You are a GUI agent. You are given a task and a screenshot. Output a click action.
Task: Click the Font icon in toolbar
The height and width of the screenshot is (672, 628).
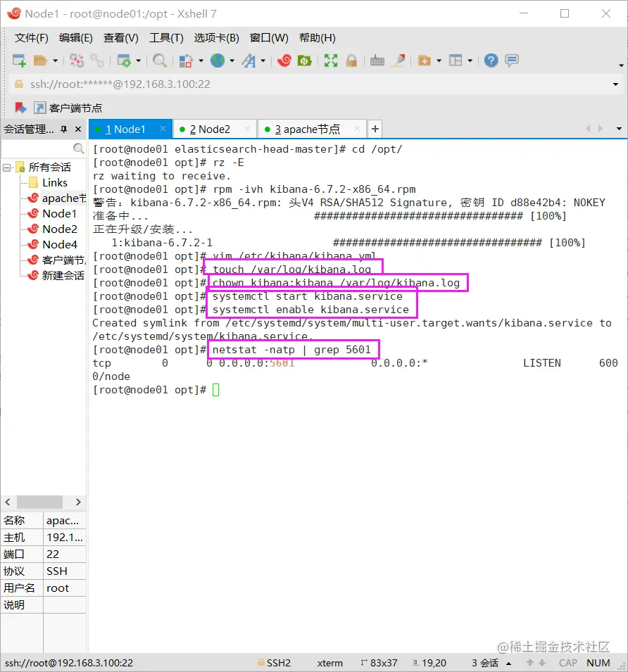point(249,61)
